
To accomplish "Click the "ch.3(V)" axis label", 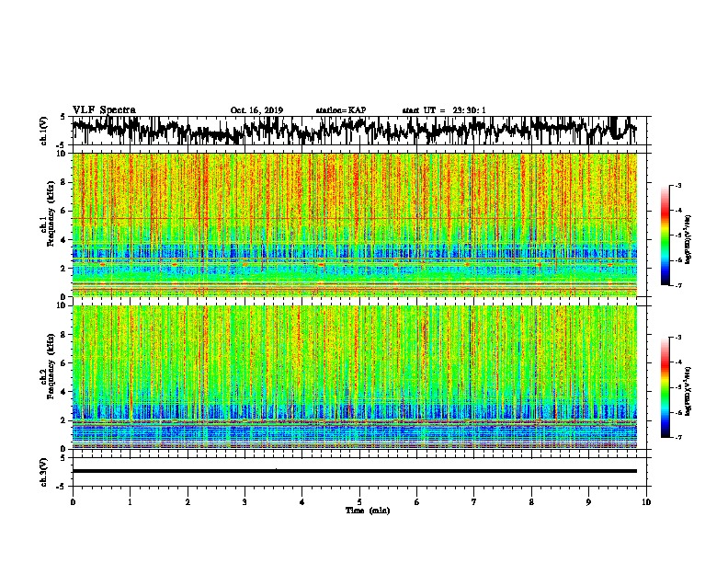I will pos(43,472).
